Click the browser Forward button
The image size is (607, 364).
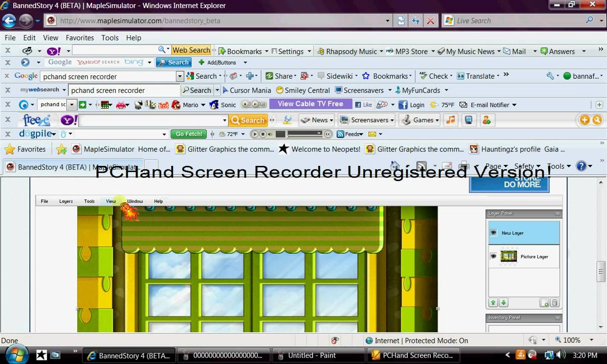tap(26, 21)
